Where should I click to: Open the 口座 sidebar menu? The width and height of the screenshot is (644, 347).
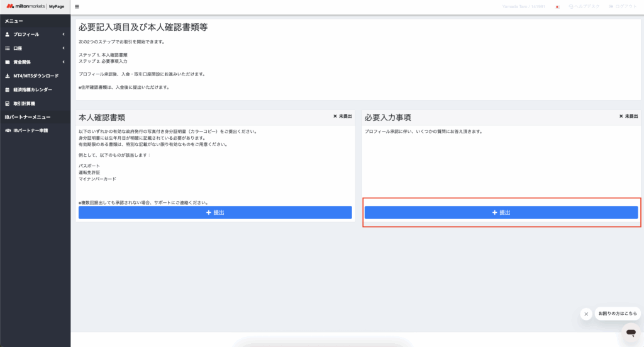click(35, 48)
